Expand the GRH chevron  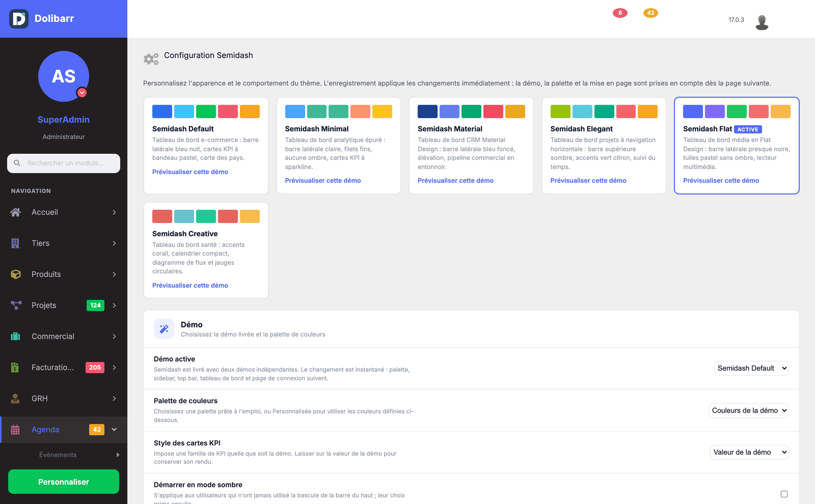pyautogui.click(x=114, y=398)
